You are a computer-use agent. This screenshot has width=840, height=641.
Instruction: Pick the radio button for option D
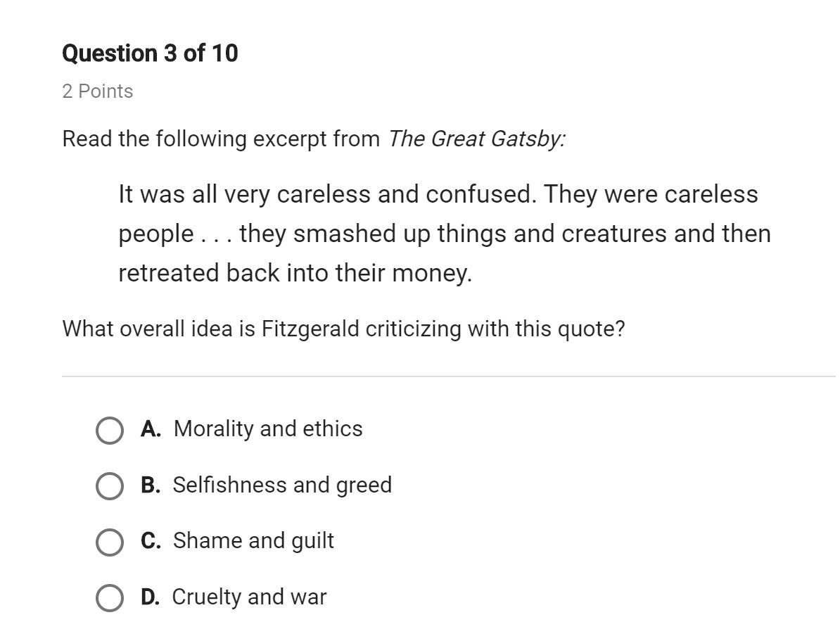point(110,597)
